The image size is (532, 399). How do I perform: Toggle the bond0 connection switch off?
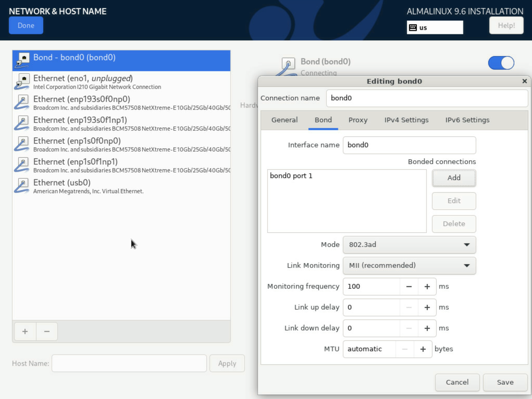(x=501, y=63)
